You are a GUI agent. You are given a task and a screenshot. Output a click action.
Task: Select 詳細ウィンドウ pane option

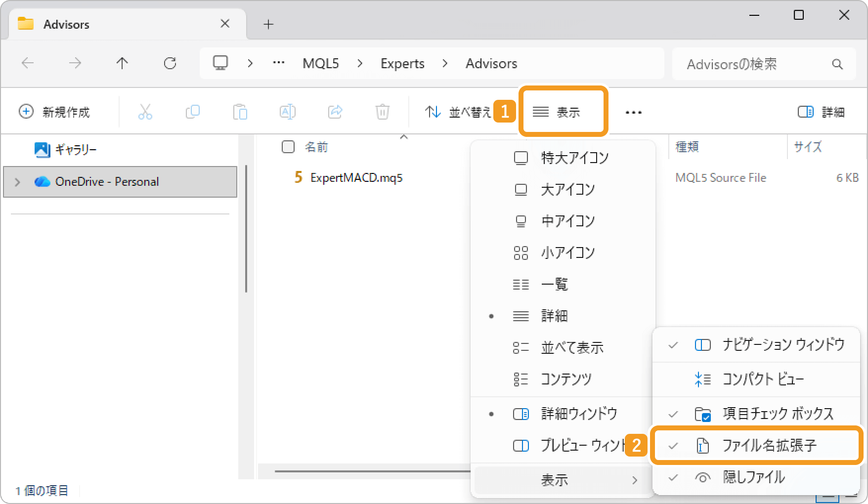pos(563,414)
